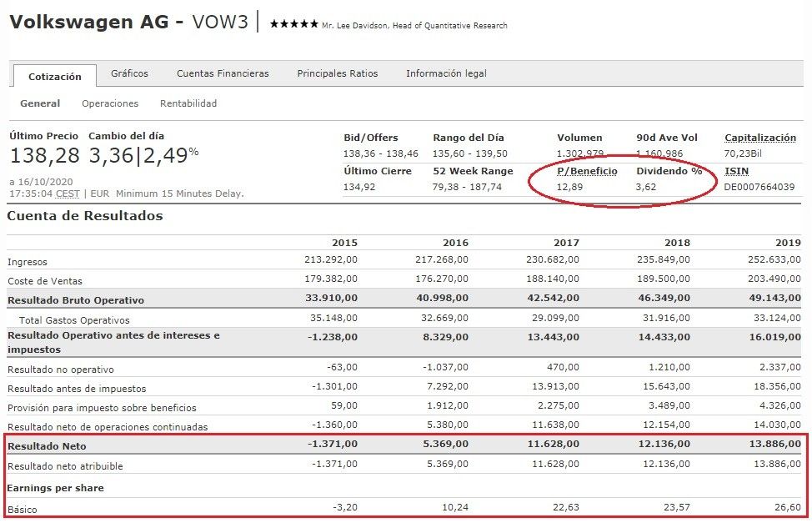Click the Volkswagen AG title

[88, 22]
